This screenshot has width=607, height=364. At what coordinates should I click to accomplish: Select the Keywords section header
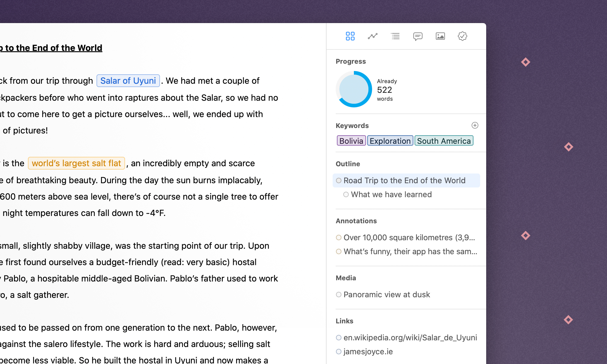tap(352, 126)
